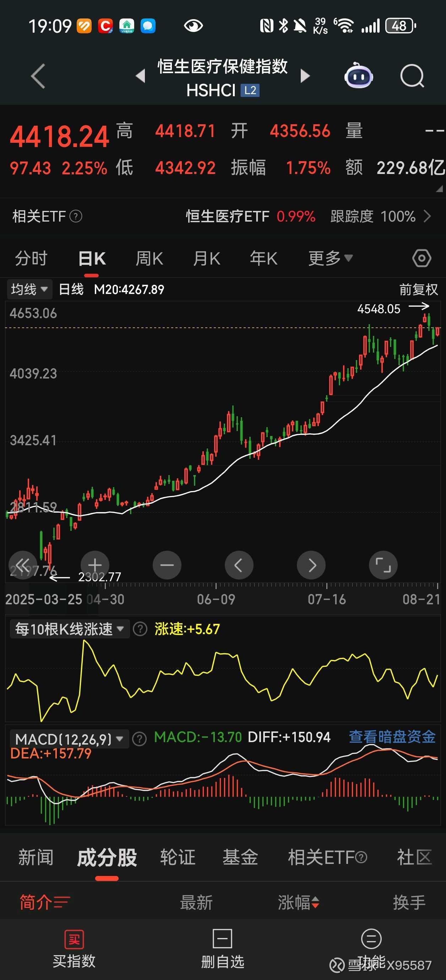Open the 功能 functions menu icon
This screenshot has width=446, height=980.
[x=371, y=939]
